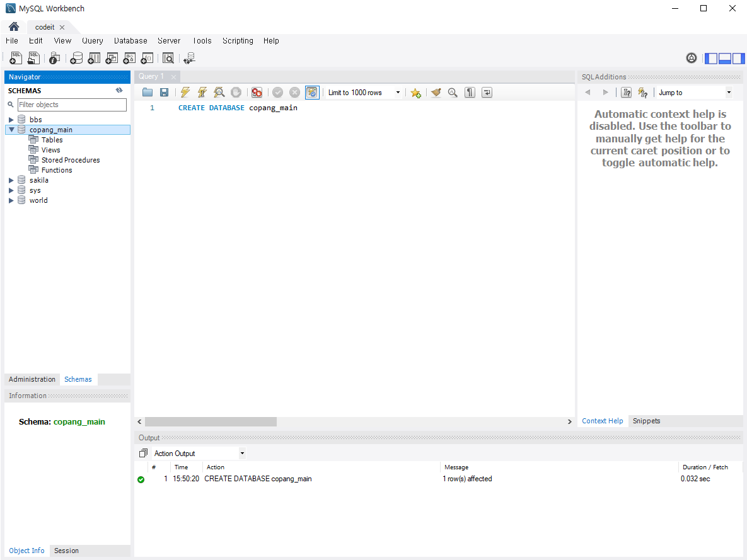Expand the bbs schema

[11, 120]
